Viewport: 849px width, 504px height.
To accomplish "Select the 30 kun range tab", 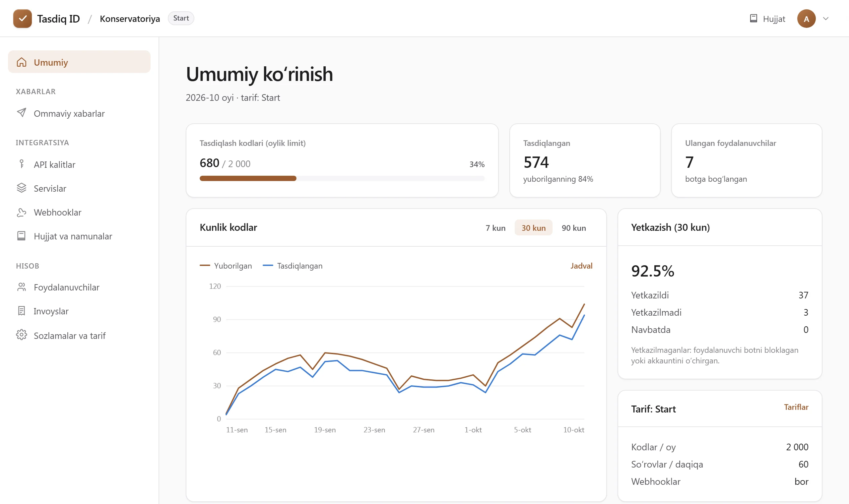I will coord(534,228).
